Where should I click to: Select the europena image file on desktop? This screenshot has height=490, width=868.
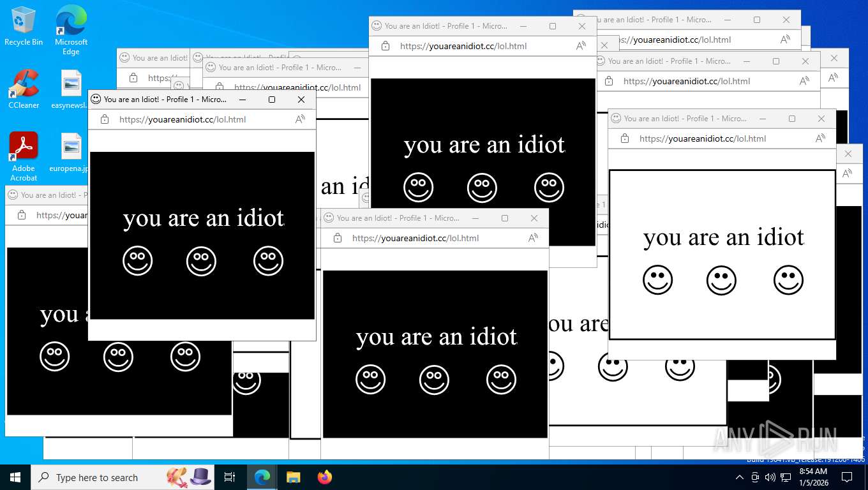point(71,153)
